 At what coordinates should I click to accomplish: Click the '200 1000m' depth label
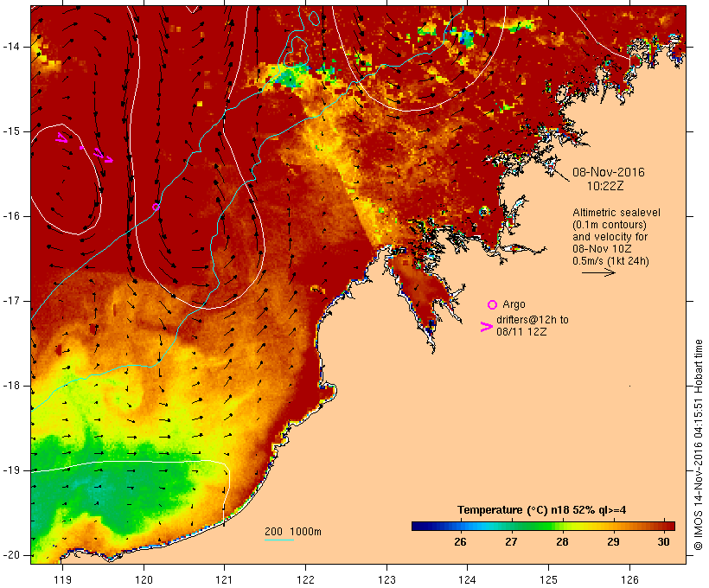click(x=293, y=532)
